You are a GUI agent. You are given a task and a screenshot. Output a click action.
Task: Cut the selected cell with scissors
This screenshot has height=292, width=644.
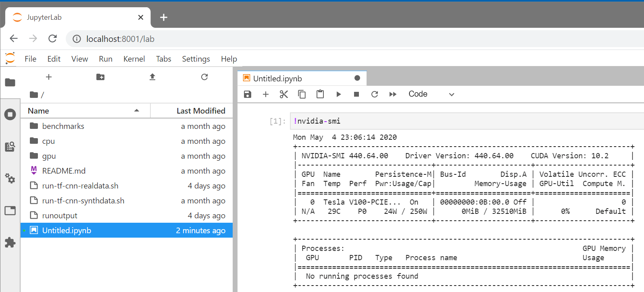pos(284,94)
